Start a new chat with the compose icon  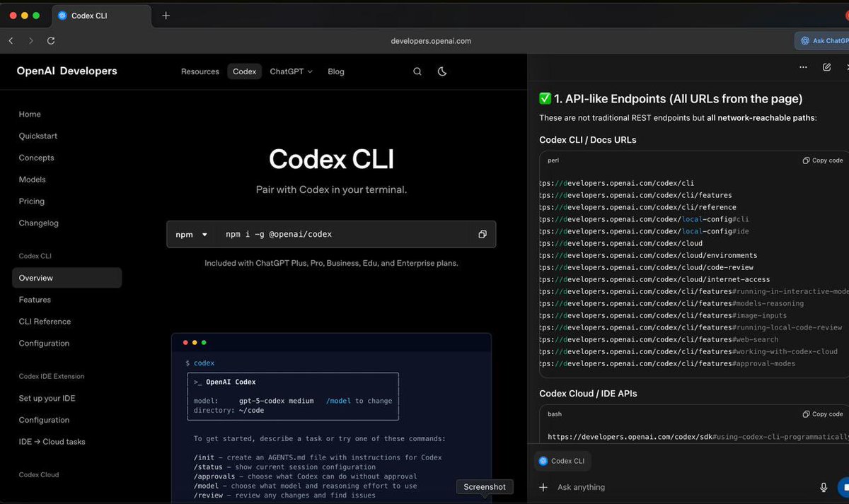[x=826, y=66]
